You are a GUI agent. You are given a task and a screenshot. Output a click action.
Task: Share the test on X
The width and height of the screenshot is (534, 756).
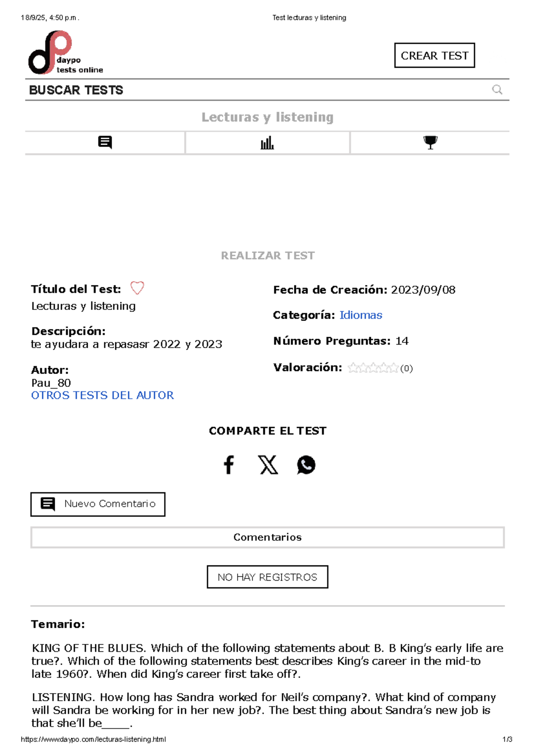coord(268,465)
